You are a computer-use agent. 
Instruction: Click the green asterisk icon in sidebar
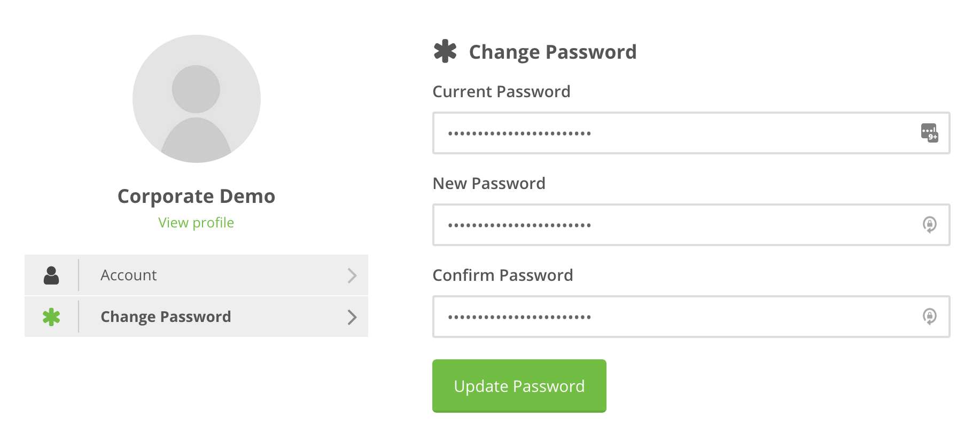click(51, 317)
